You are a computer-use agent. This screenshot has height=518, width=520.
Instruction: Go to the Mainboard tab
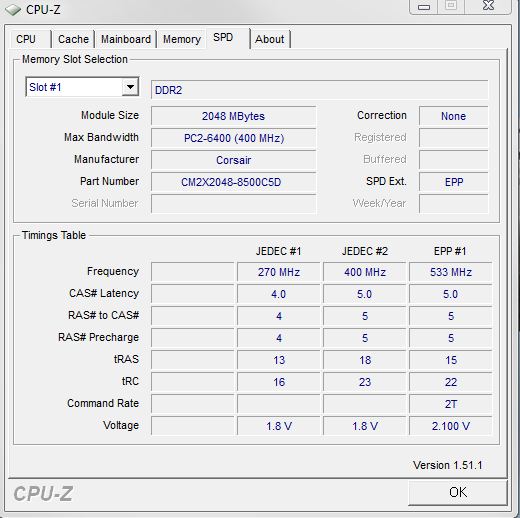[x=126, y=39]
